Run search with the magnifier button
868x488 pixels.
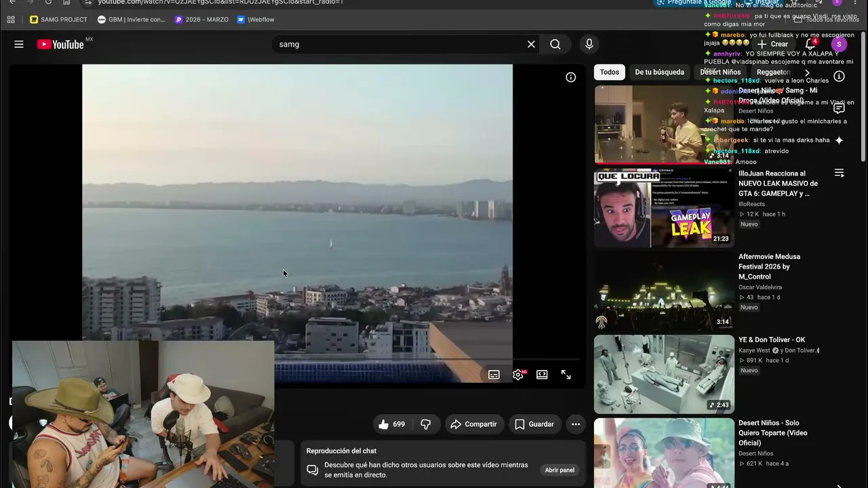tap(555, 44)
